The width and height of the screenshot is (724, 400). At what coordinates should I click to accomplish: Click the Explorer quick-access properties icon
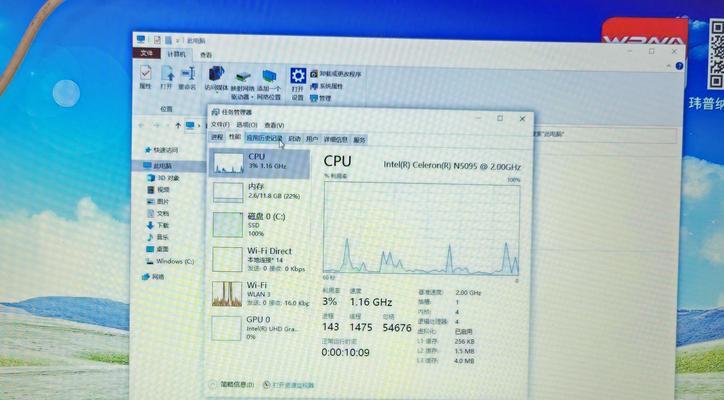[x=157, y=40]
